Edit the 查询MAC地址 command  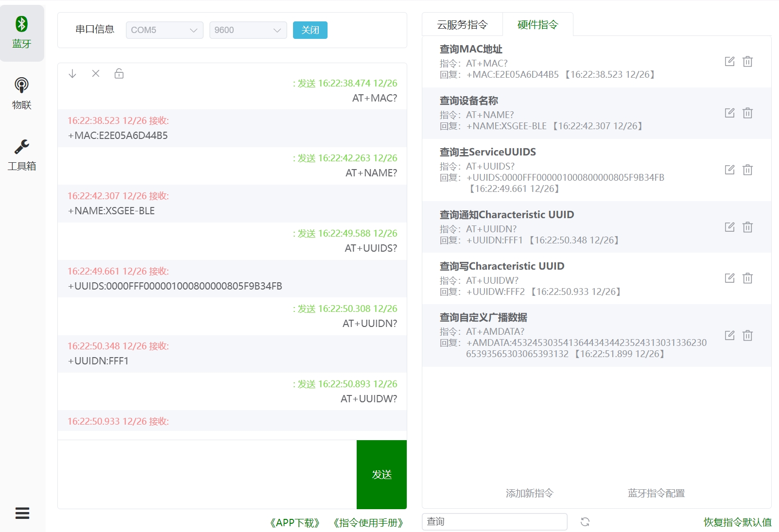729,61
